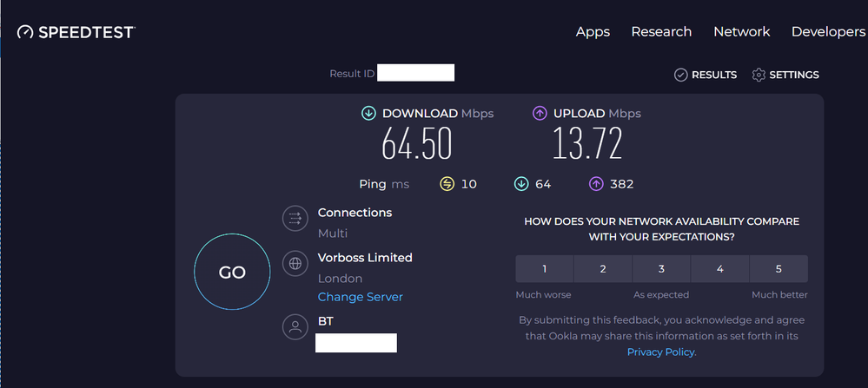Click the 'Much worse' rating label
This screenshot has width=868, height=388.
(x=543, y=295)
